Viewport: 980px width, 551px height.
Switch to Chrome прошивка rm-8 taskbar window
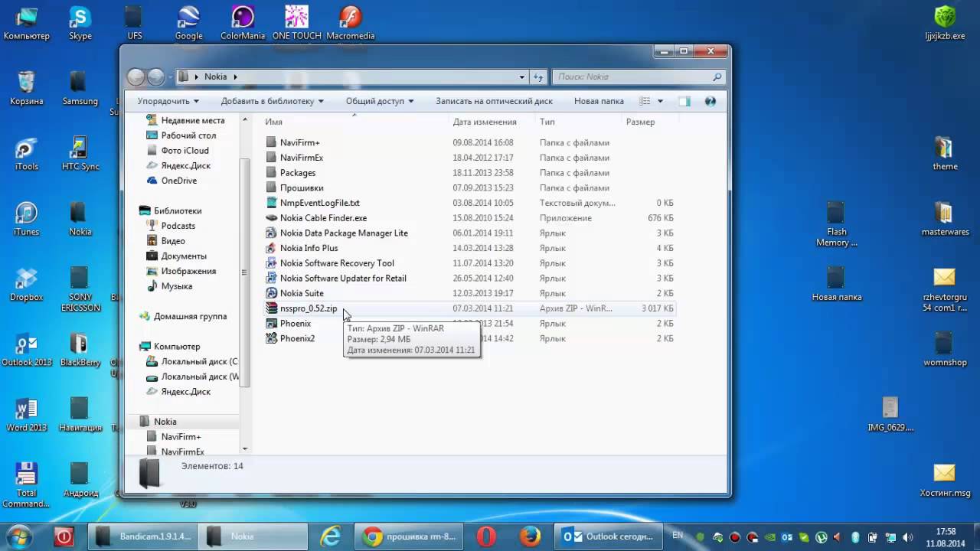(410, 536)
